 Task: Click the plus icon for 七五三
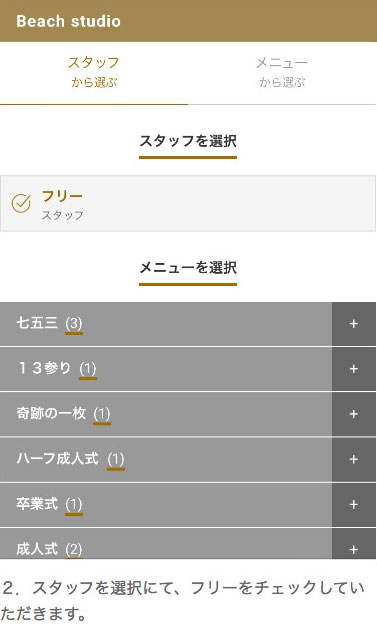[354, 324]
